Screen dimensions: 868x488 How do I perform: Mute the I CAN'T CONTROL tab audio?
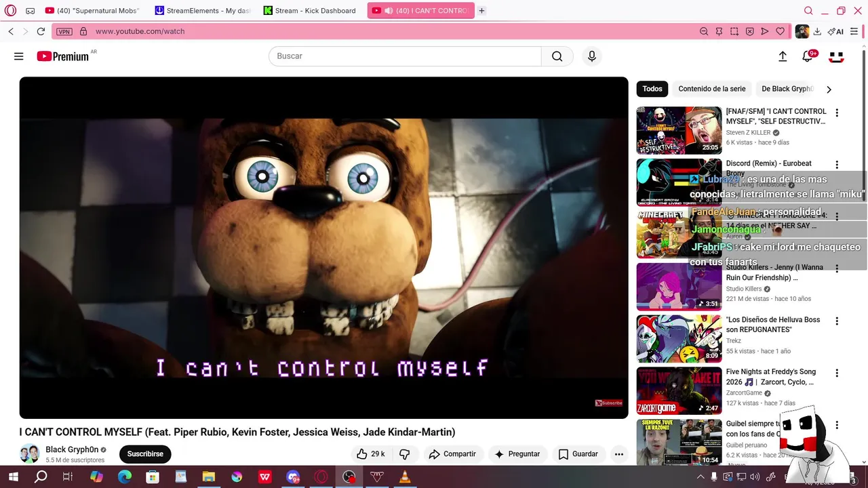(389, 11)
